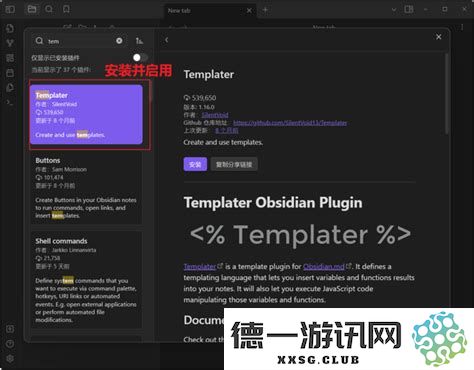Screen dimensions: 474x370
Task: Select the Shell commands plugin card
Action: (x=86, y=280)
